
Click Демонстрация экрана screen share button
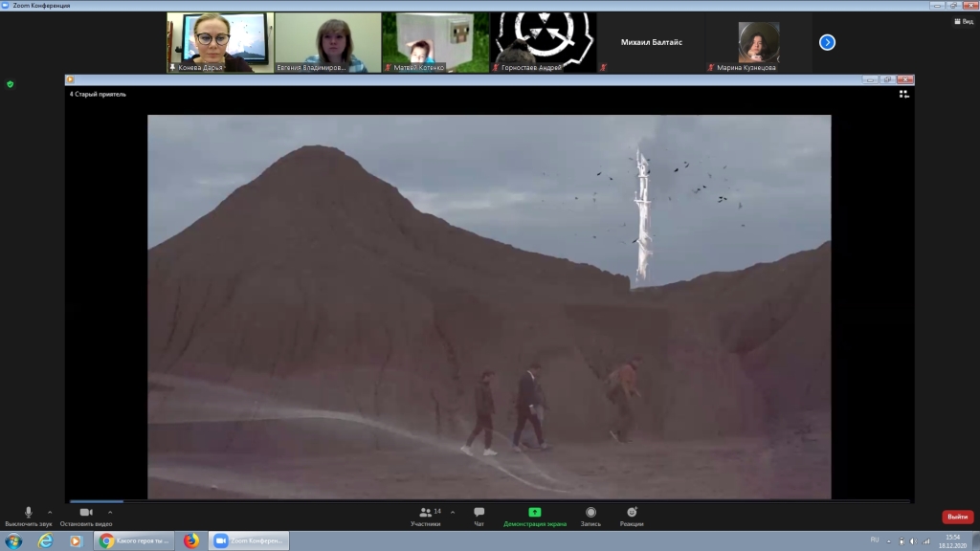coord(535,516)
